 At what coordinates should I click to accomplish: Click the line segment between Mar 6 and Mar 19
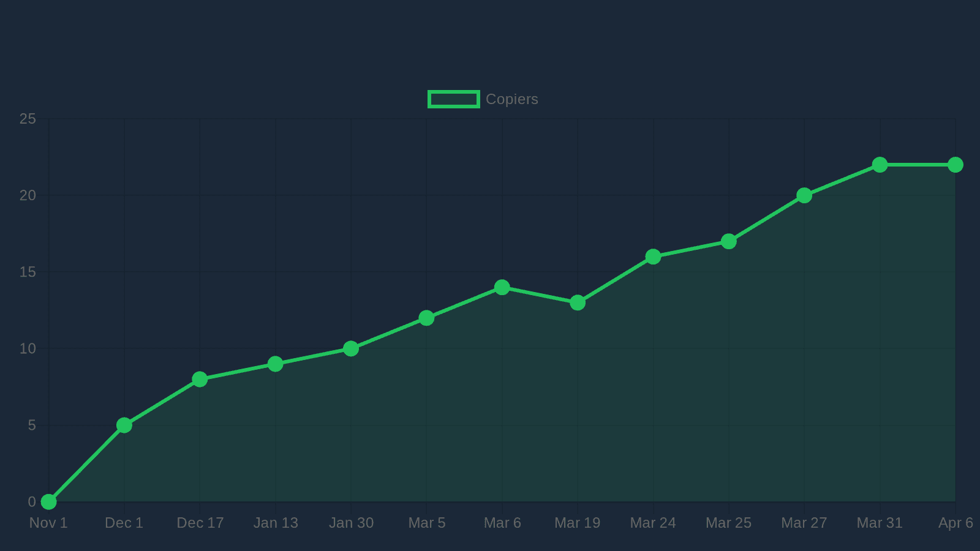coord(540,294)
